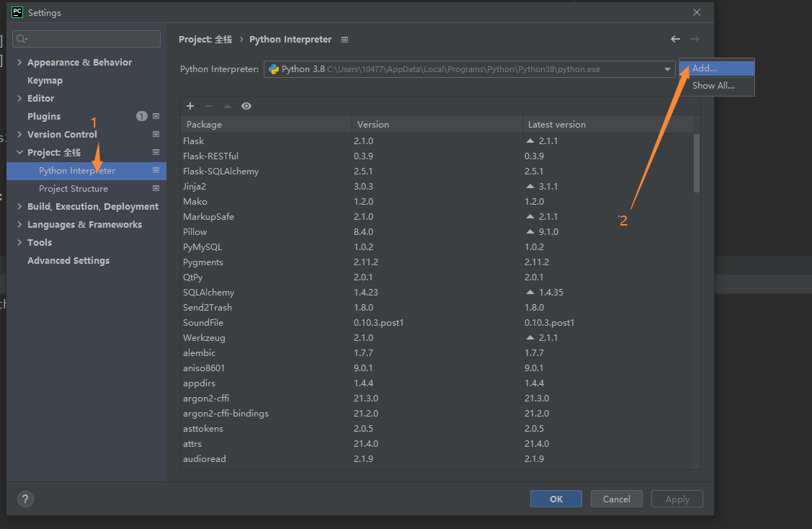Select the Send2Trash package row

point(437,307)
